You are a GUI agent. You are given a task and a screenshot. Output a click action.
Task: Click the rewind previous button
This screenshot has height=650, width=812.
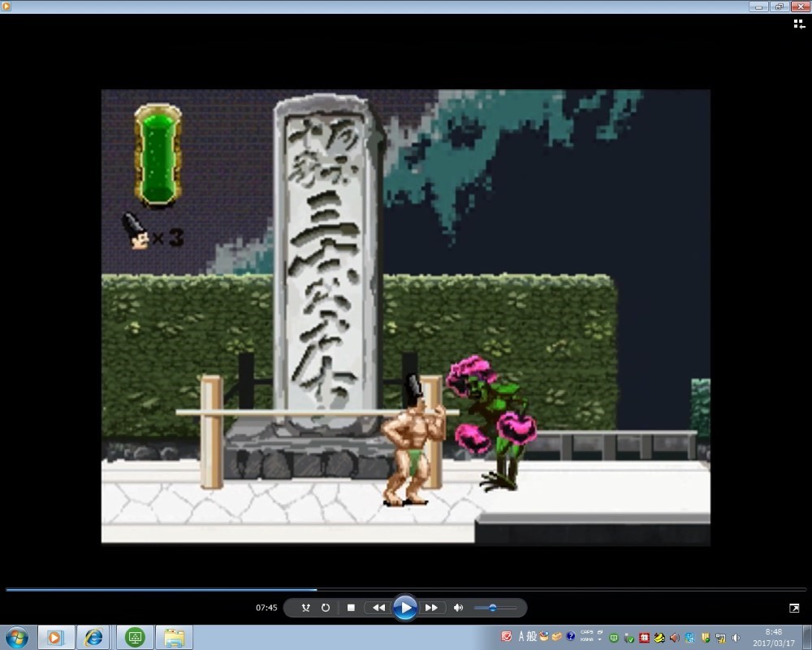point(378,608)
